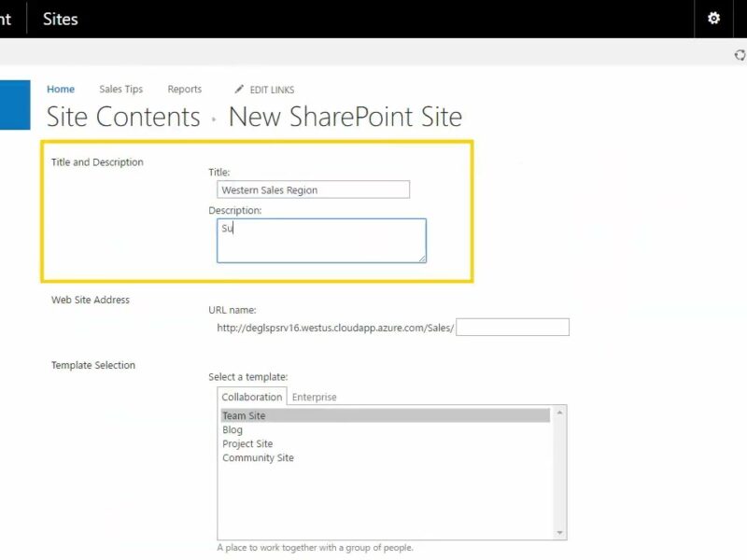Open Sites in the top bar

coord(61,19)
